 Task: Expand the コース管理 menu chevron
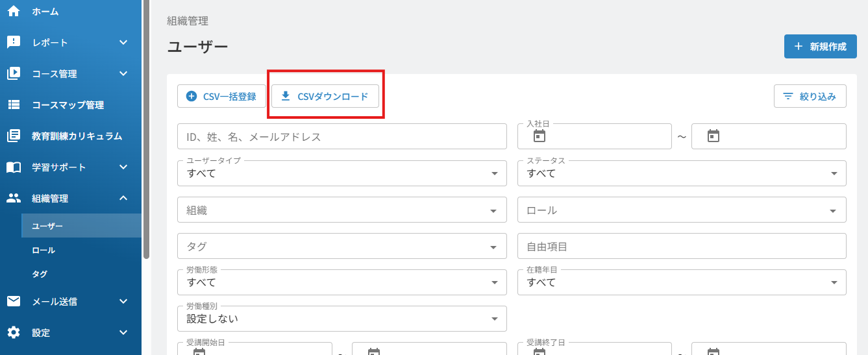coord(123,73)
